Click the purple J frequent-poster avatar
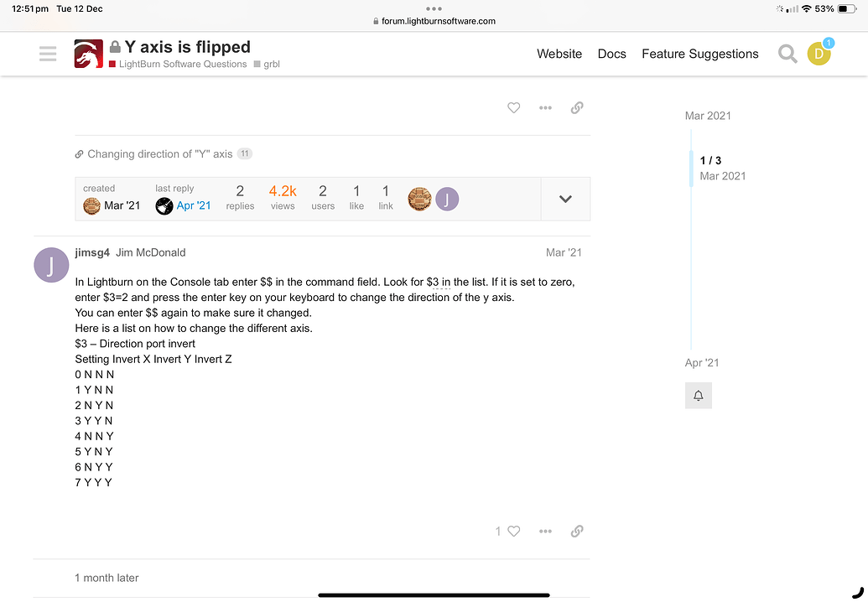This screenshot has height=602, width=868. pos(447,200)
